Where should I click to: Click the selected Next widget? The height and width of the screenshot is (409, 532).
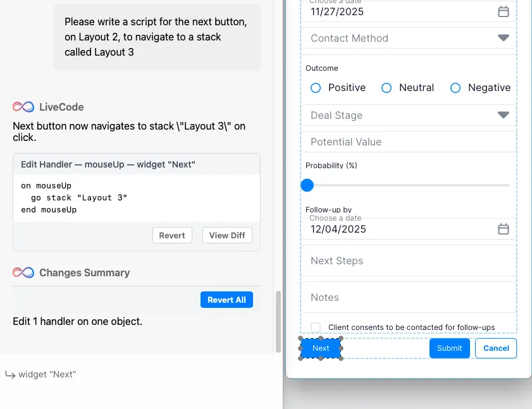(320, 348)
